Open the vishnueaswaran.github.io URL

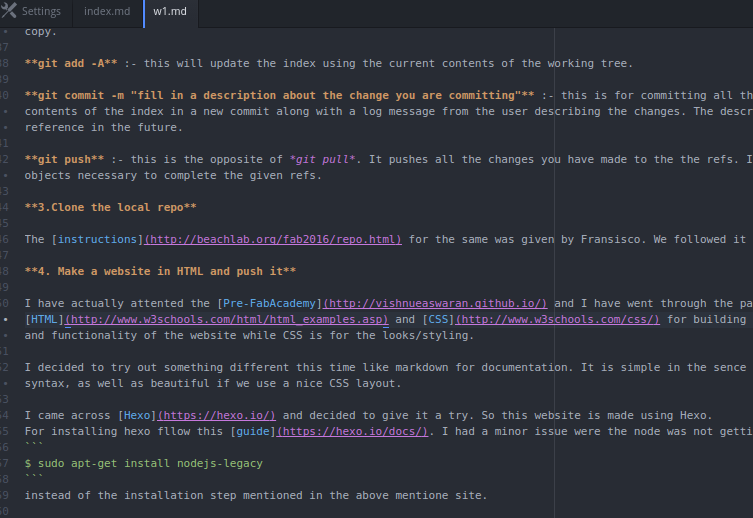(x=435, y=303)
